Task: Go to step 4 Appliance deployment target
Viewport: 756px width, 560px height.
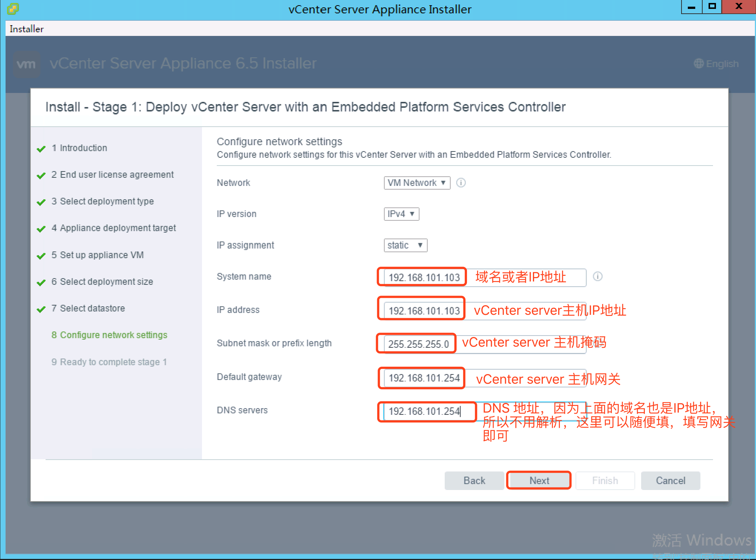Action: [x=113, y=228]
